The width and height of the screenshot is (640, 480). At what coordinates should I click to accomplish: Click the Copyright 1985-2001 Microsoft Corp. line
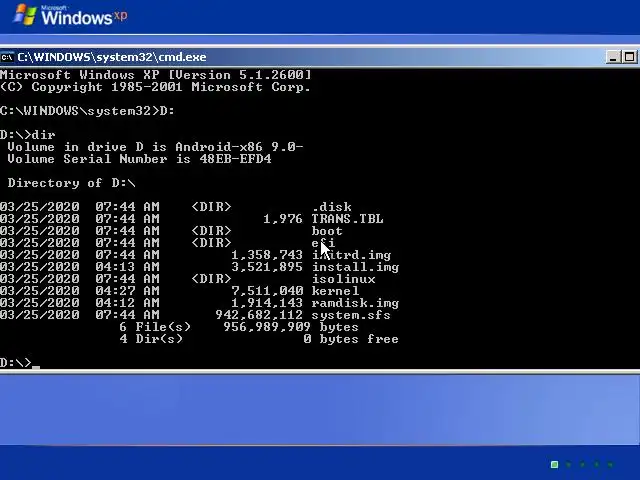click(x=155, y=87)
